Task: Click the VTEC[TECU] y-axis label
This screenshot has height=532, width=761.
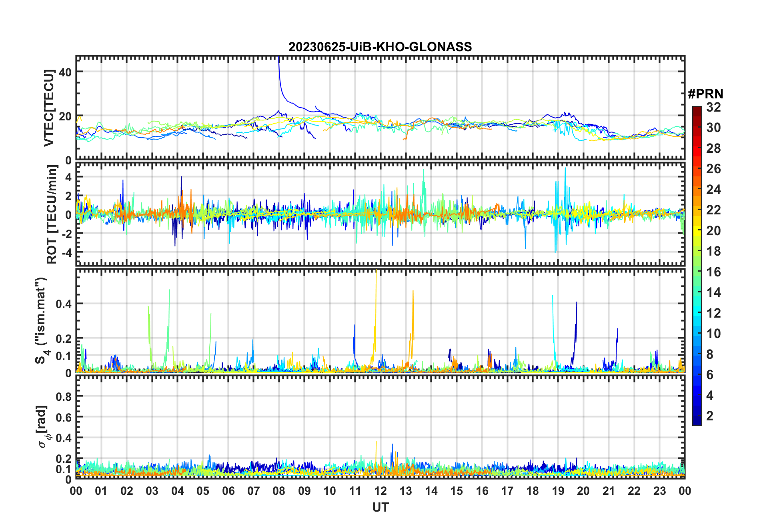Action: (49, 108)
